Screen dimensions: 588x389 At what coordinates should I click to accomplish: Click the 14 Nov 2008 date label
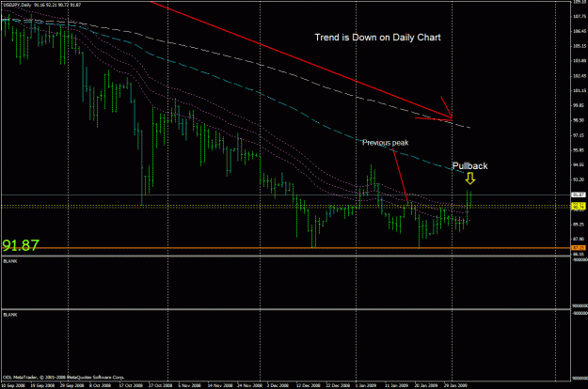[x=220, y=385]
